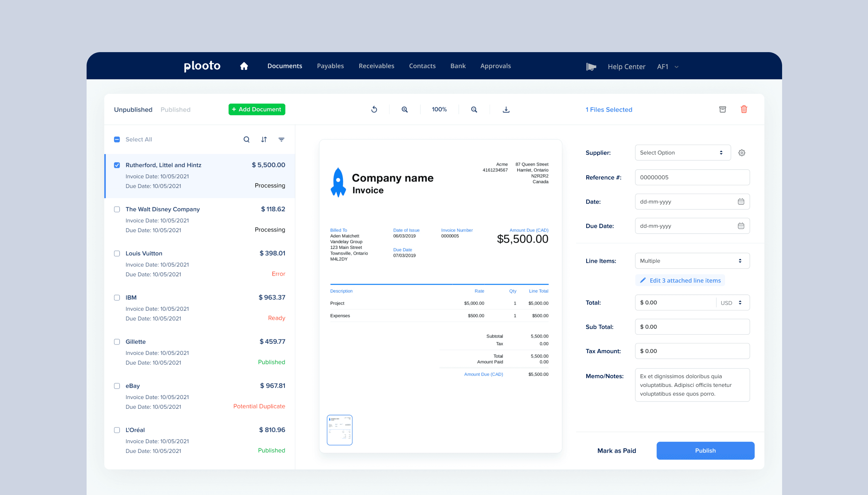Sort the document list
The height and width of the screenshot is (495, 868).
tap(264, 139)
